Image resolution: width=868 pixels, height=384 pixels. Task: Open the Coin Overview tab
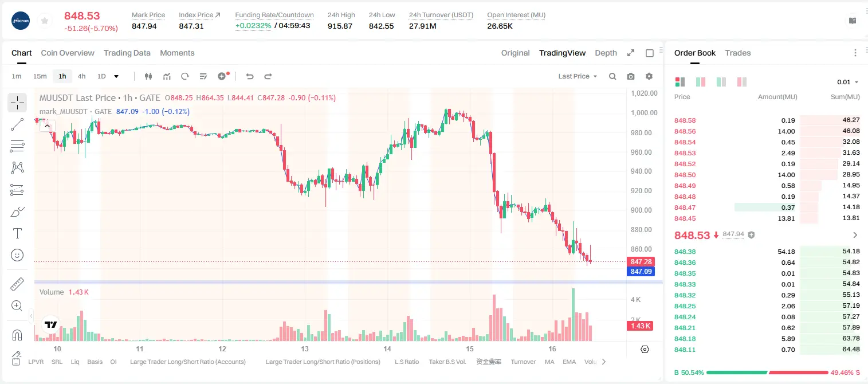tap(68, 53)
